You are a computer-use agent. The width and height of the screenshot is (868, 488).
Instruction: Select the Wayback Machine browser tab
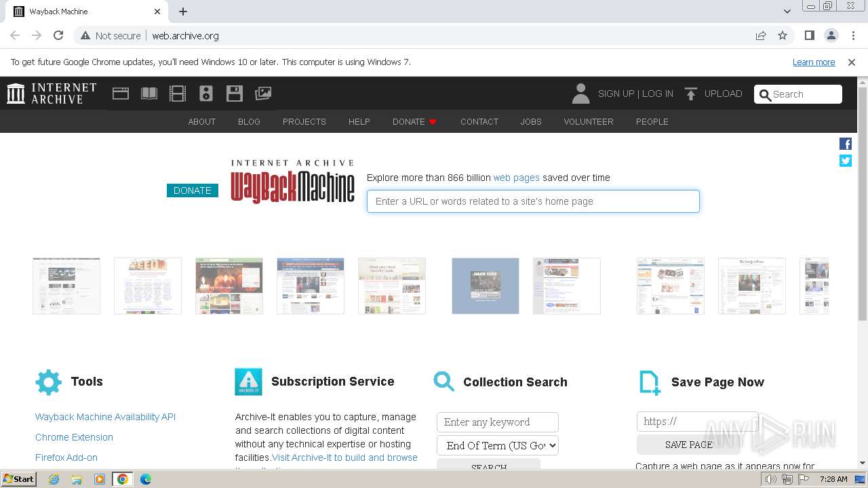pos(87,12)
